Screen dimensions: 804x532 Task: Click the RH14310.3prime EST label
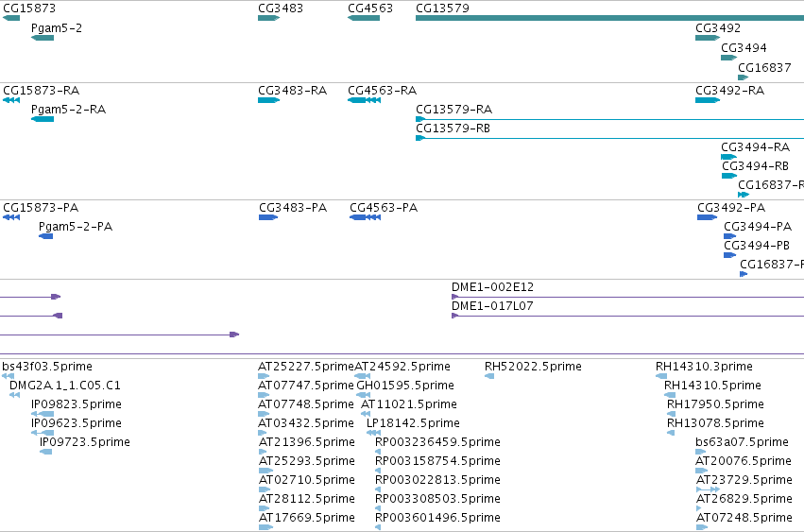[x=704, y=367]
